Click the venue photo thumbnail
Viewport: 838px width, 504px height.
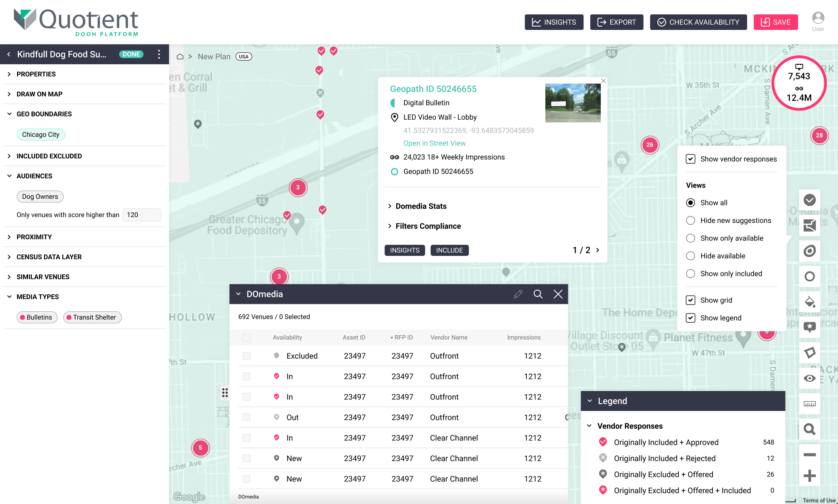573,103
